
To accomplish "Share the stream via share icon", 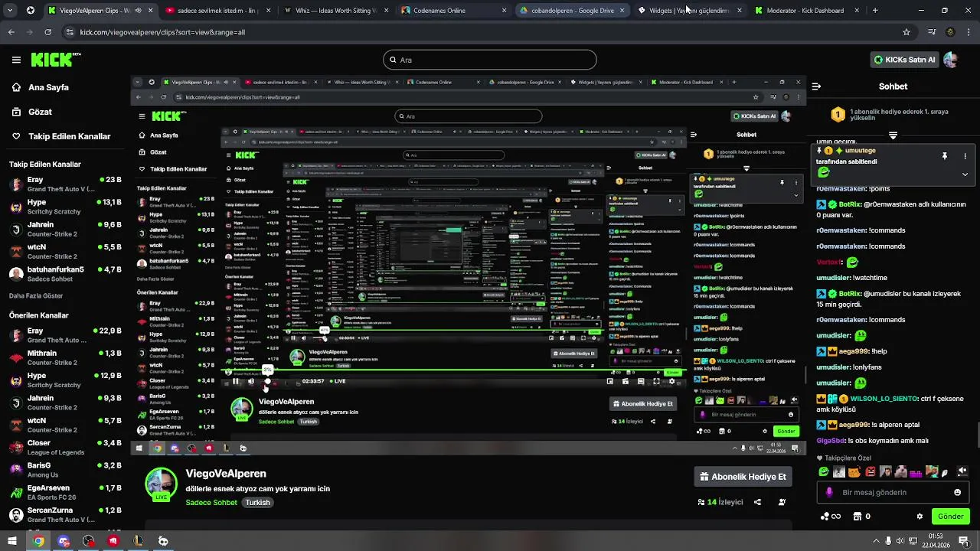I will (x=757, y=502).
